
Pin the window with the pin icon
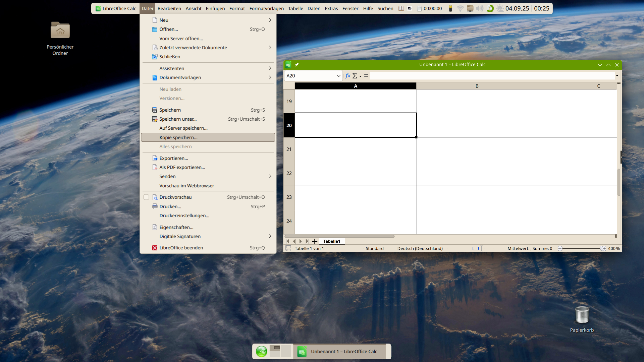[x=297, y=65]
